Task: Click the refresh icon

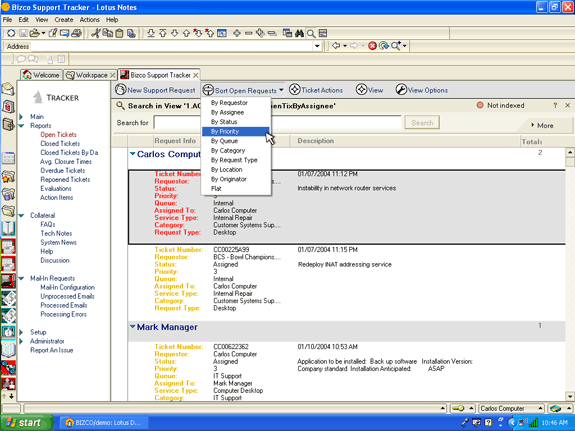Action: coord(384,46)
